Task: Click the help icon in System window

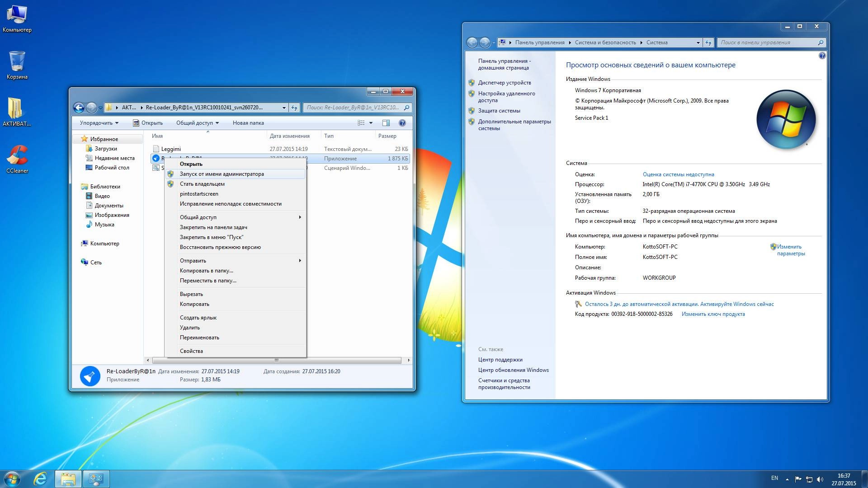Action: click(x=822, y=56)
